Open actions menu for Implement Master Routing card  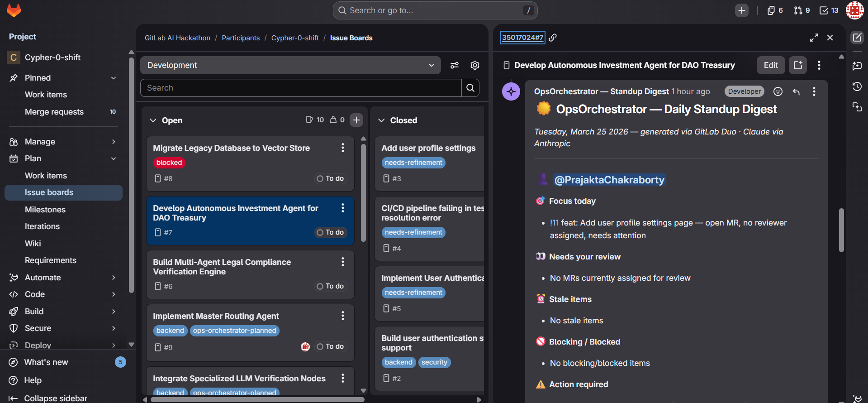pyautogui.click(x=343, y=316)
